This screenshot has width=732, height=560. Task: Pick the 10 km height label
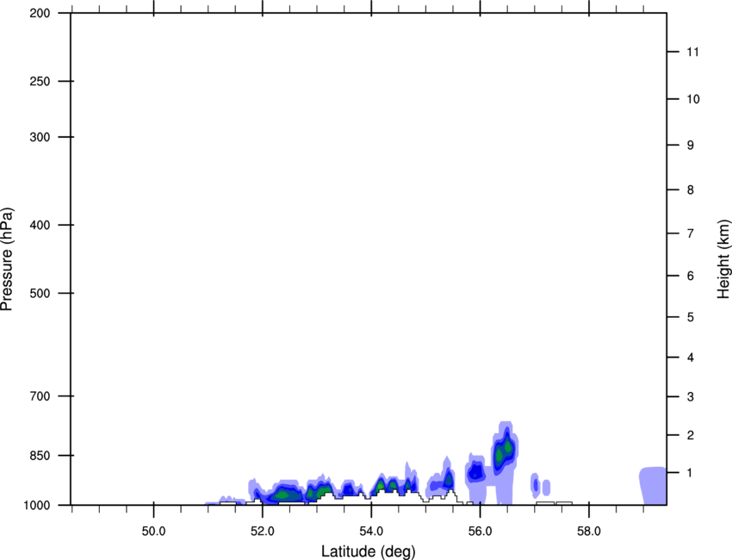[x=692, y=99]
